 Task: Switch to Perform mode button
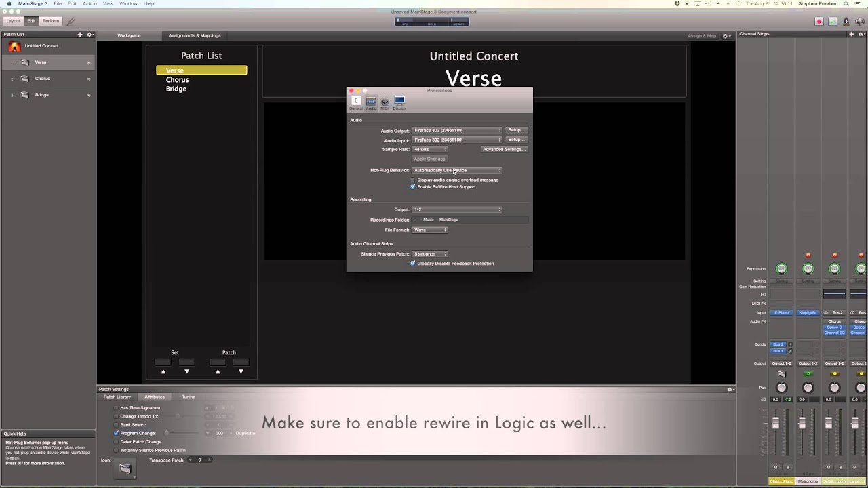pos(51,21)
